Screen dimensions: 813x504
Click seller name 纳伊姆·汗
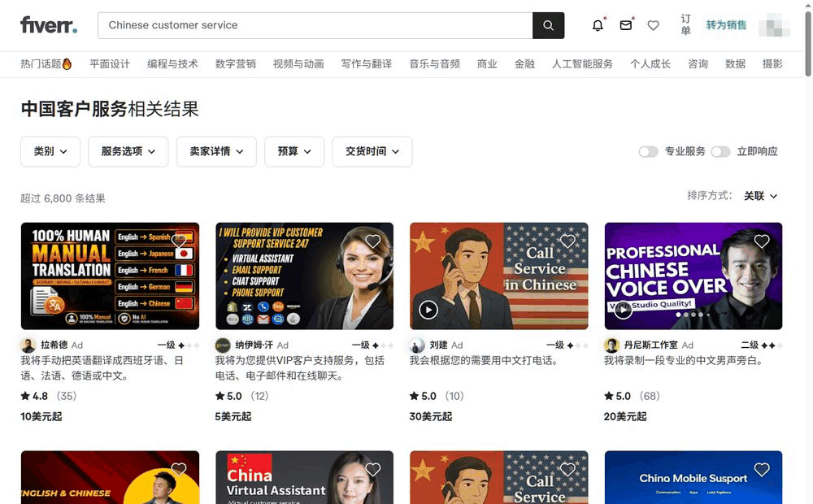click(254, 345)
